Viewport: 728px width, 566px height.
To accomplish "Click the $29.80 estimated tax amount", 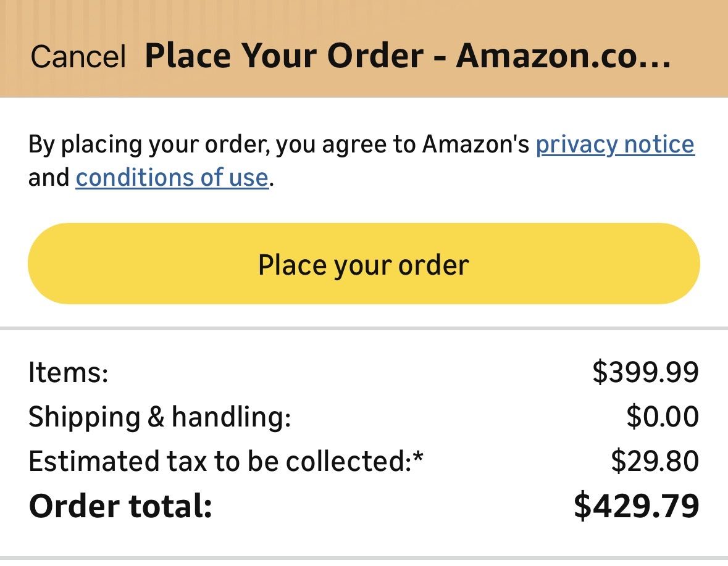I will pos(655,462).
